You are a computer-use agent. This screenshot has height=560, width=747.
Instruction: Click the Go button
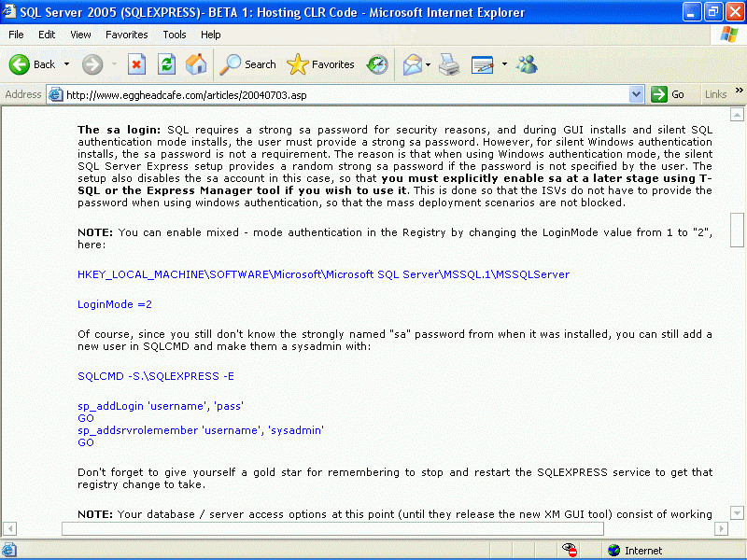pyautogui.click(x=669, y=94)
